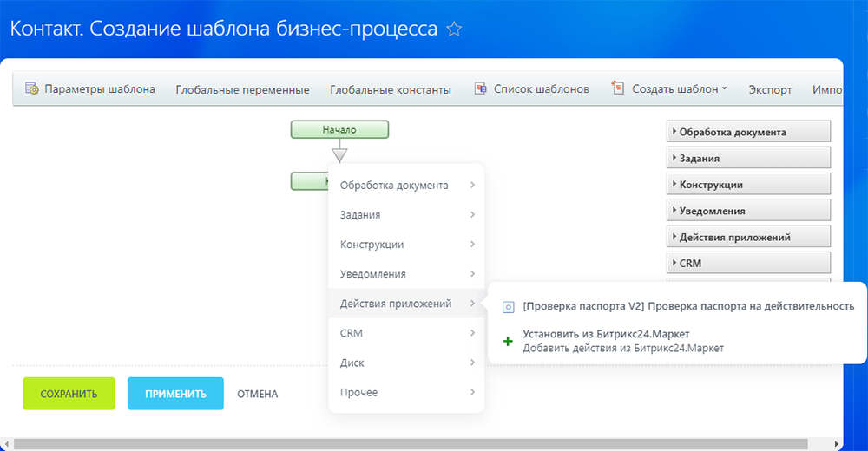Expand Обработка документа panel on the right
The height and width of the screenshot is (451, 868).
coord(748,132)
